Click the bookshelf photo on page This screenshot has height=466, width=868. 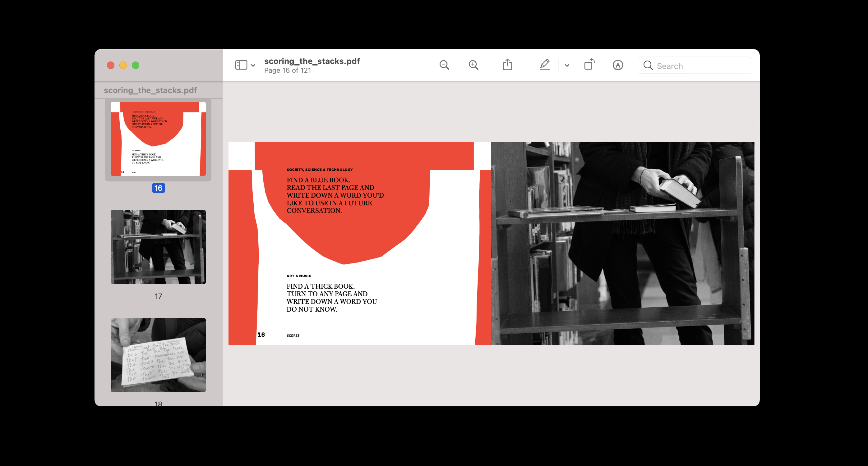622,244
